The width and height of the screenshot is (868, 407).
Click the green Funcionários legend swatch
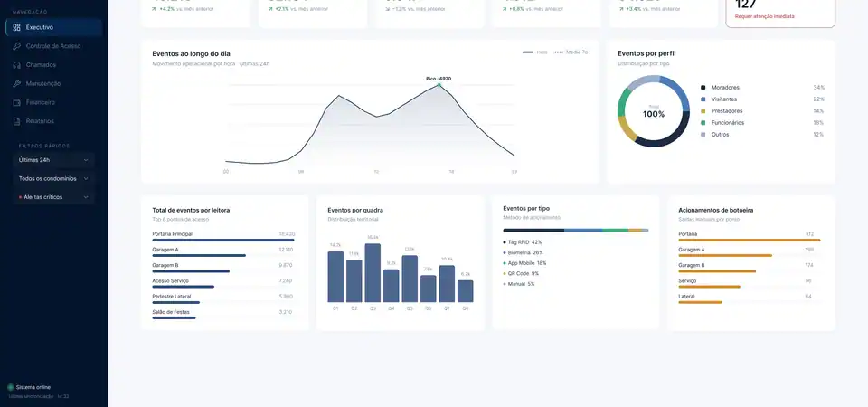click(703, 123)
